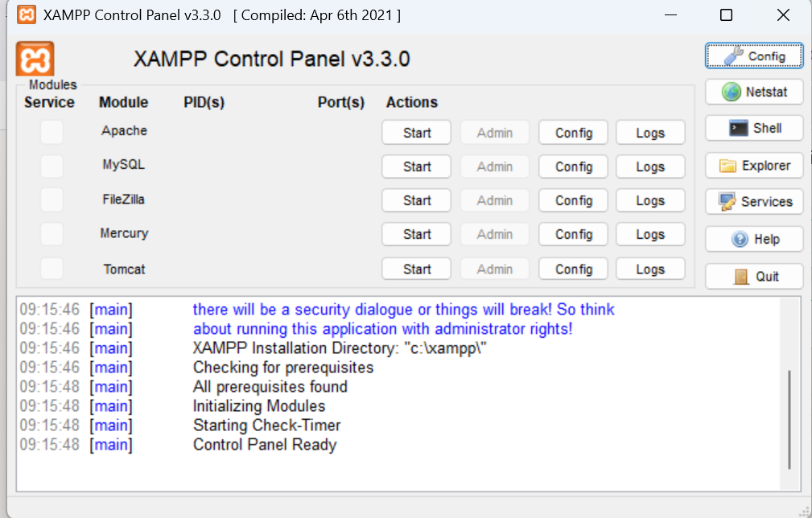Start the Apache module

(x=417, y=133)
